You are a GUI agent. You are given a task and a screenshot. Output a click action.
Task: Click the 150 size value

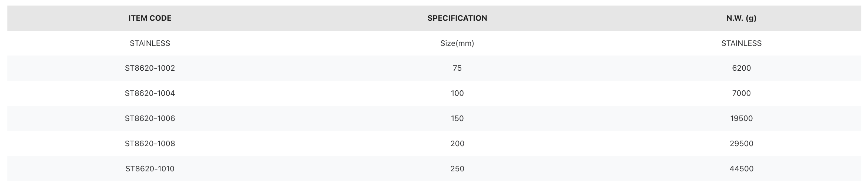pyautogui.click(x=457, y=118)
